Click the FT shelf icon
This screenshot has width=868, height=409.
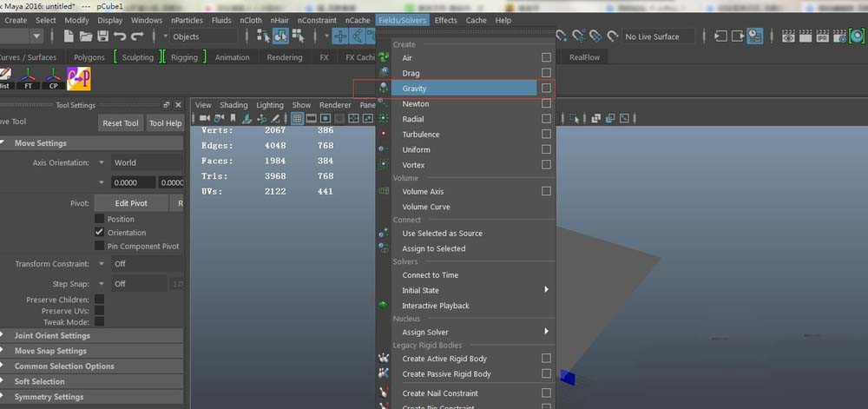(27, 79)
